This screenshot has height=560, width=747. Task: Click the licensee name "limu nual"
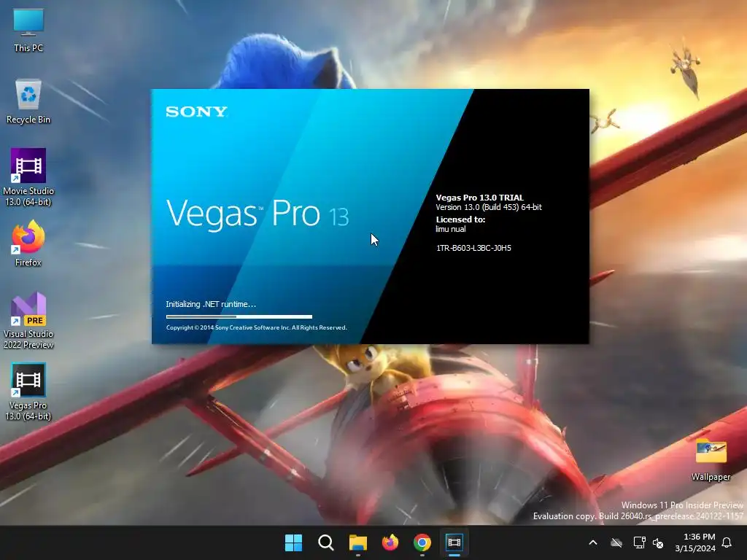click(x=451, y=229)
